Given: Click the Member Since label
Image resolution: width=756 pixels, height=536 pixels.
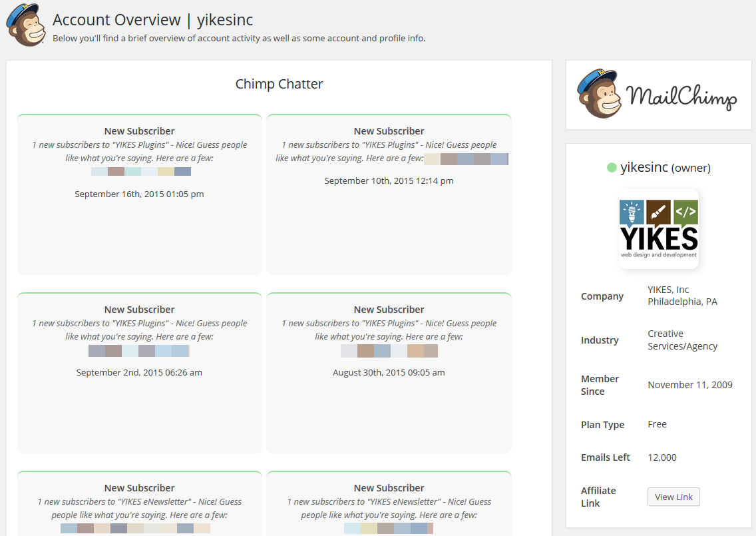Looking at the screenshot, I should 600,385.
